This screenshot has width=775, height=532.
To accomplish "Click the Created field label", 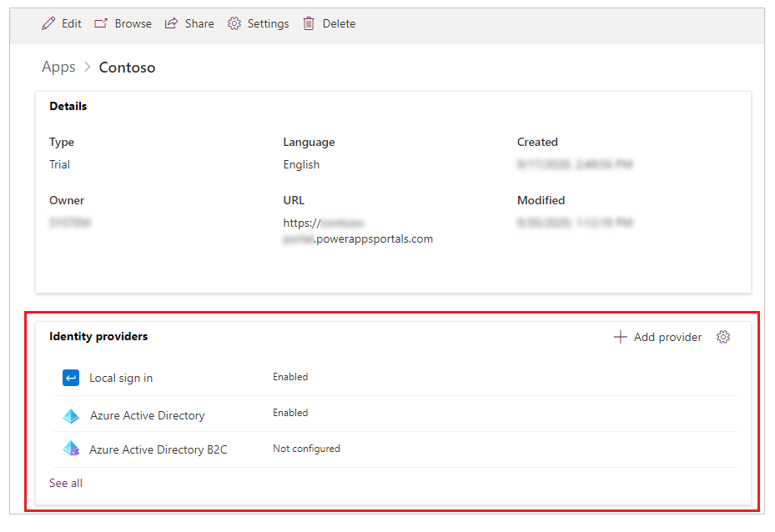I will 537,143.
